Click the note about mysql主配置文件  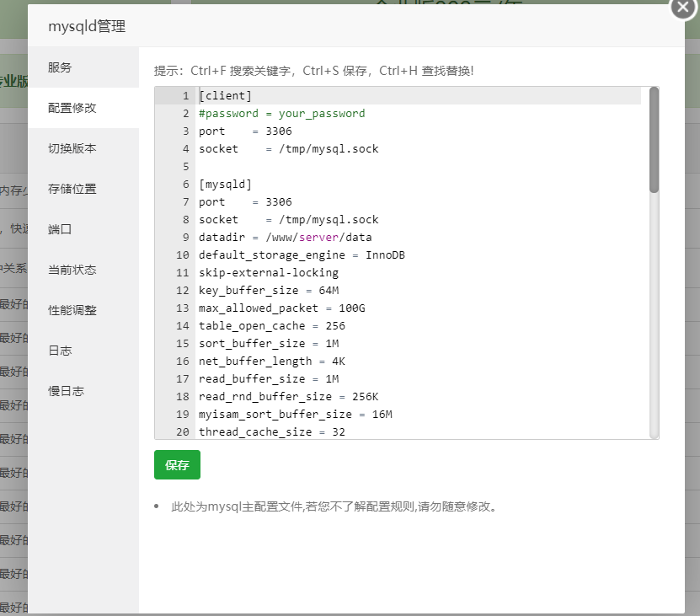pyautogui.click(x=334, y=506)
